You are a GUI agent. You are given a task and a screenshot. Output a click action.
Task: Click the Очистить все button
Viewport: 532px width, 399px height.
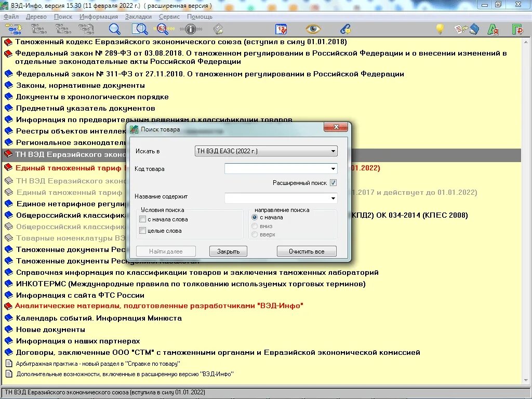pyautogui.click(x=307, y=251)
